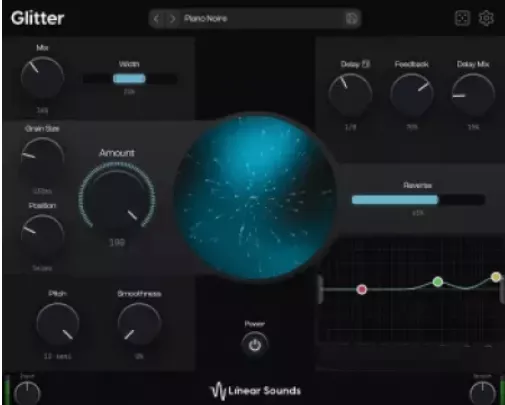This screenshot has width=505, height=405.
Task: Click the Smoothness label text
Action: (139, 293)
